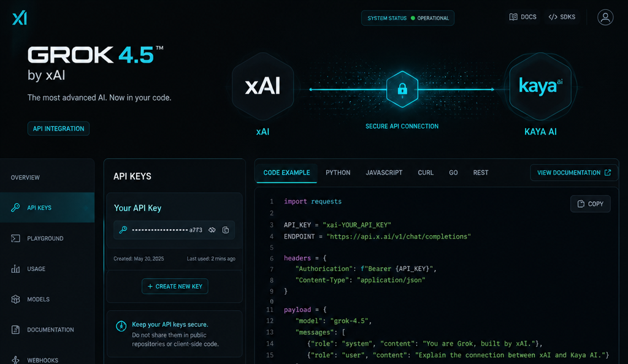The height and width of the screenshot is (364, 628).
Task: Click the xAI logo in the top-left corner
Action: coord(19,18)
